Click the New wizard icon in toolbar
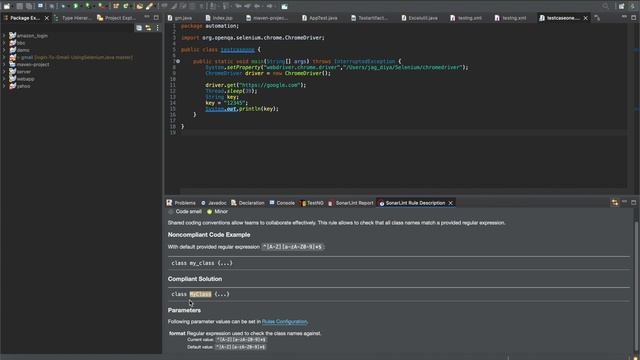This screenshot has width=640, height=360. [x=7, y=6]
